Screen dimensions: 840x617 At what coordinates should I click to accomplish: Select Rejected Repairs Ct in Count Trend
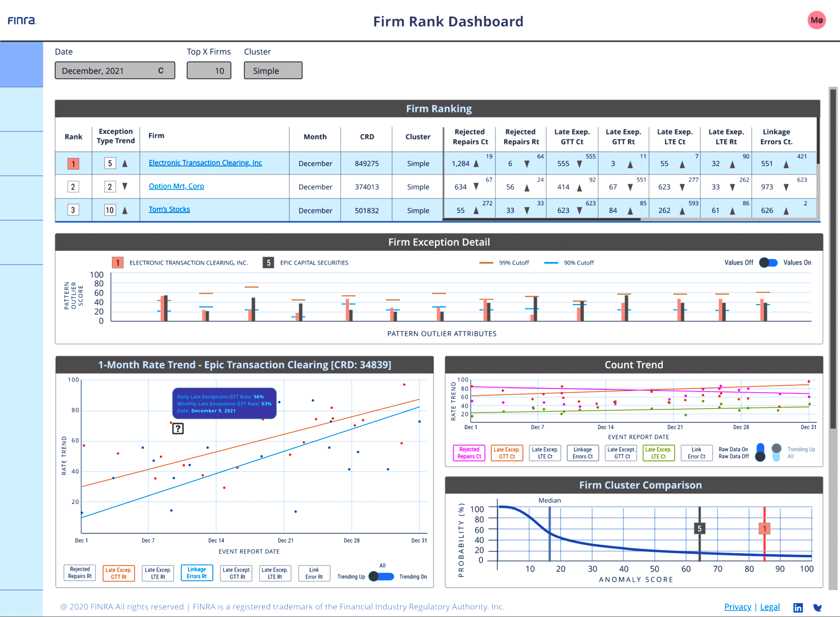click(x=469, y=453)
